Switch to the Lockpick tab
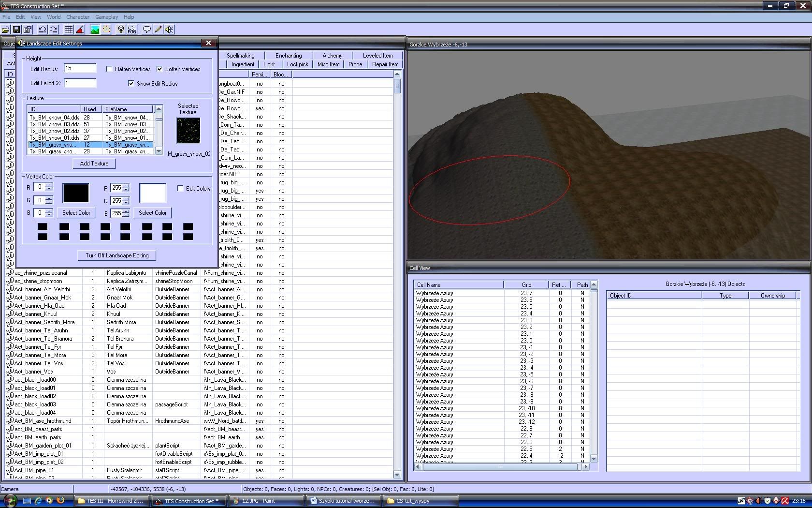The width and height of the screenshot is (812, 508). point(297,64)
